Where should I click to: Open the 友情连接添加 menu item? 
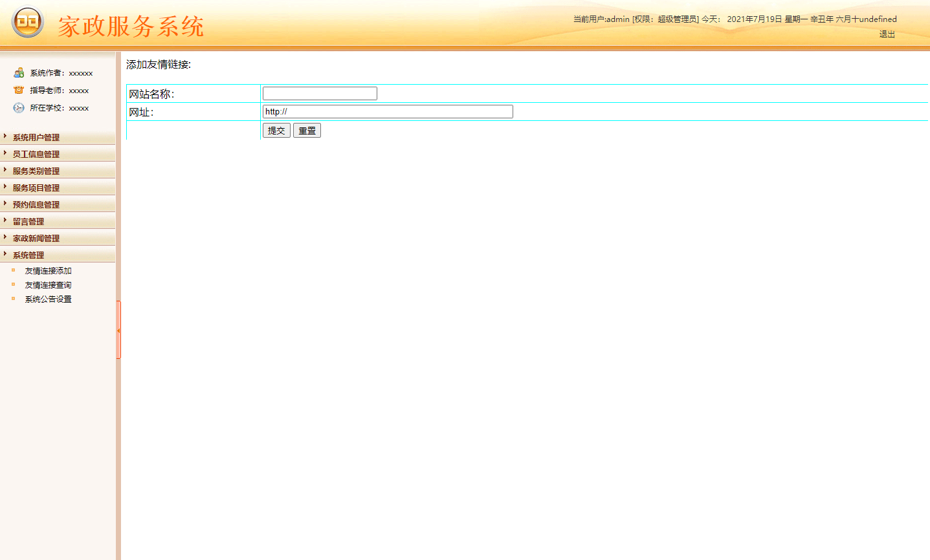pyautogui.click(x=48, y=270)
